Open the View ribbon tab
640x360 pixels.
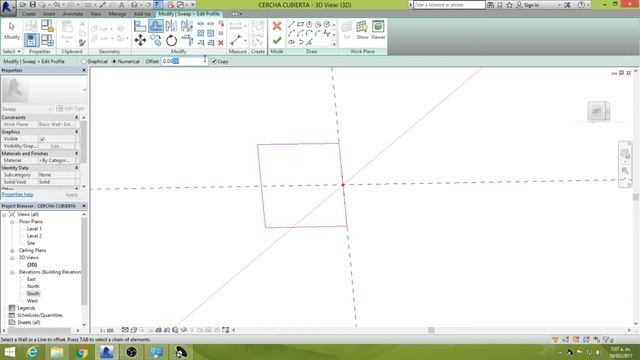pyautogui.click(x=96, y=14)
